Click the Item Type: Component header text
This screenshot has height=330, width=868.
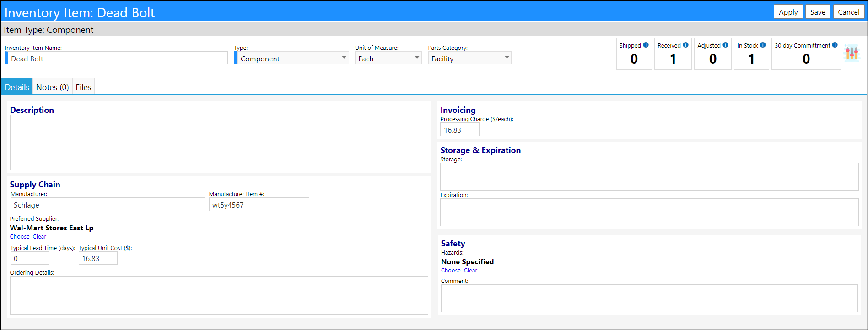tap(49, 30)
